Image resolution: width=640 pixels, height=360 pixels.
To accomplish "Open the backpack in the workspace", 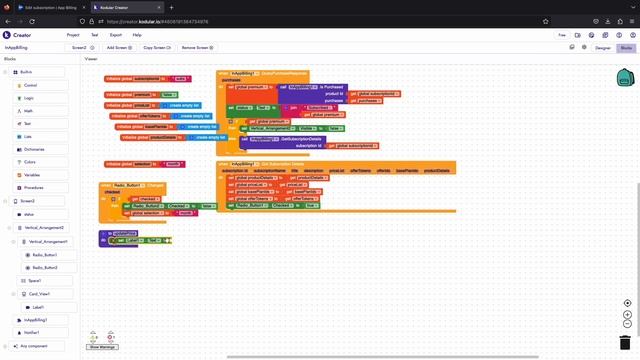I will (625, 78).
